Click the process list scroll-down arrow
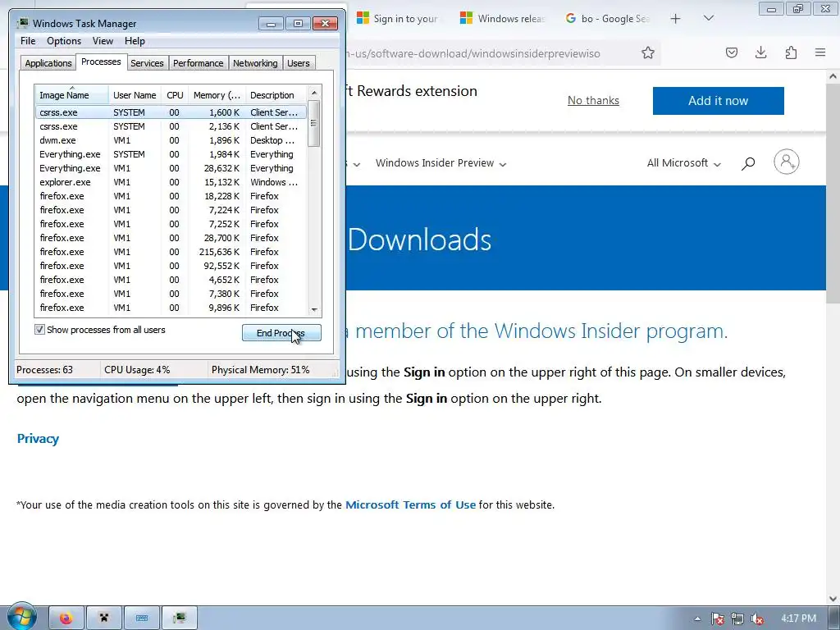The width and height of the screenshot is (840, 630). point(314,309)
